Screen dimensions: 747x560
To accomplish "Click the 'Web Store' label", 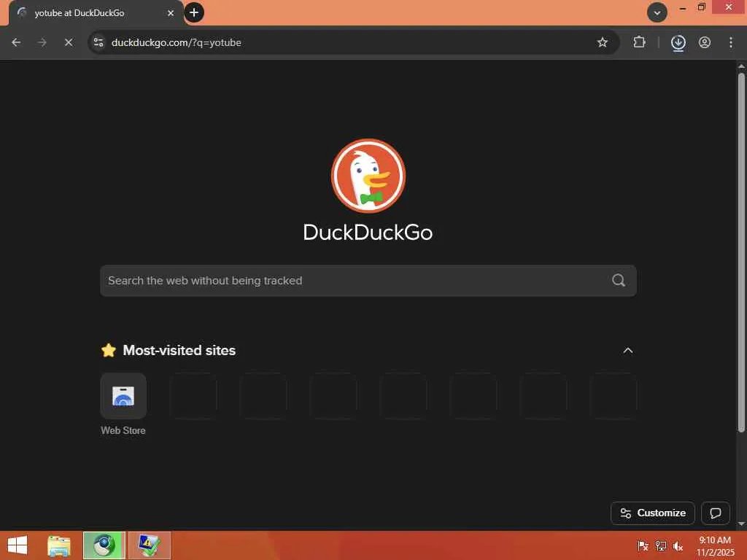I will 123,430.
